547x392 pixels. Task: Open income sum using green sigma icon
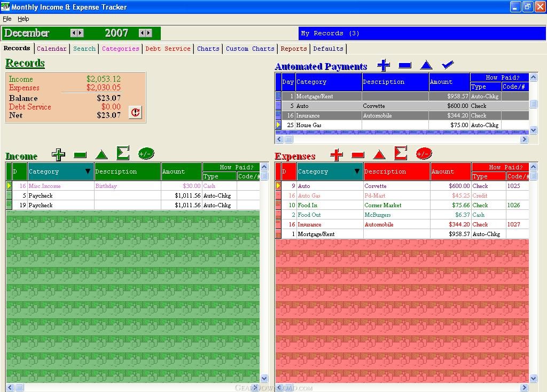point(123,153)
